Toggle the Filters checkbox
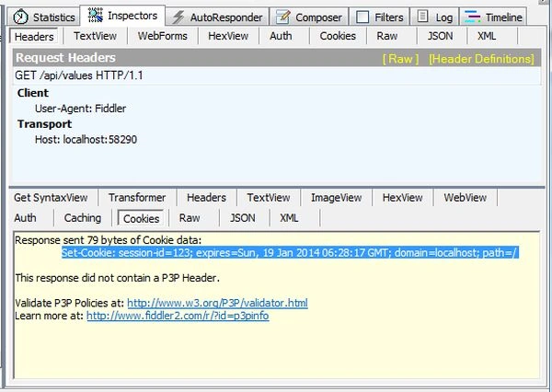 362,17
